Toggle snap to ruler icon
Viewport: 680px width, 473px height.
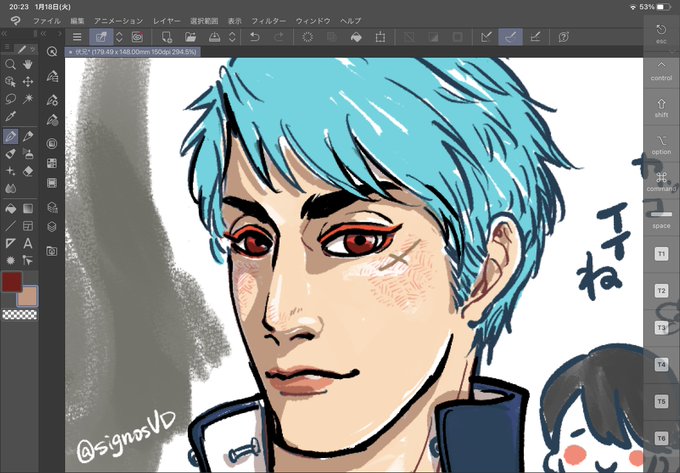click(x=487, y=37)
